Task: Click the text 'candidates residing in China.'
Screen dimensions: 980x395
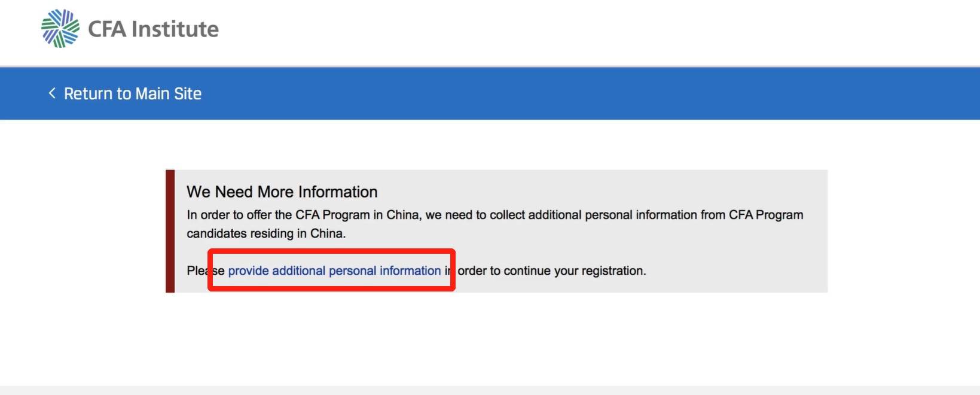Action: tap(266, 233)
